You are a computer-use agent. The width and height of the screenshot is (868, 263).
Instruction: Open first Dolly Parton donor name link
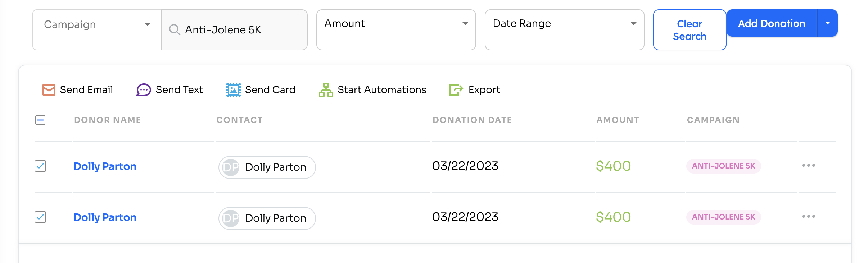[105, 166]
